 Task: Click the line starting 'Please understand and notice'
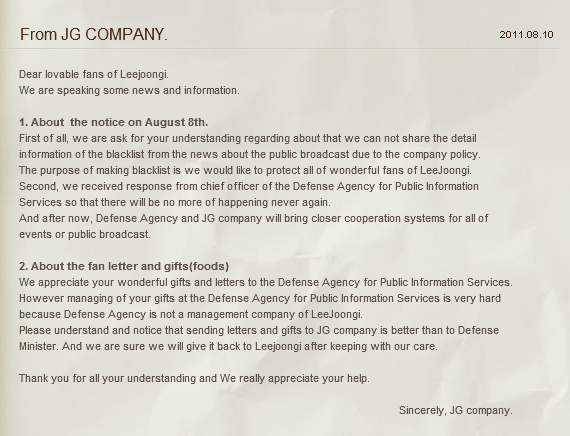coord(259,331)
